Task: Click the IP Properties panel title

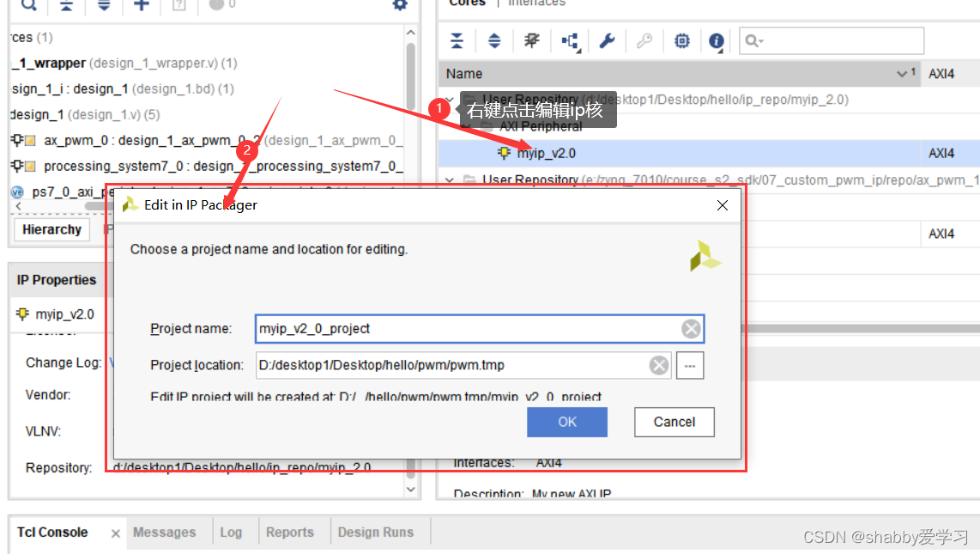Action: (57, 280)
